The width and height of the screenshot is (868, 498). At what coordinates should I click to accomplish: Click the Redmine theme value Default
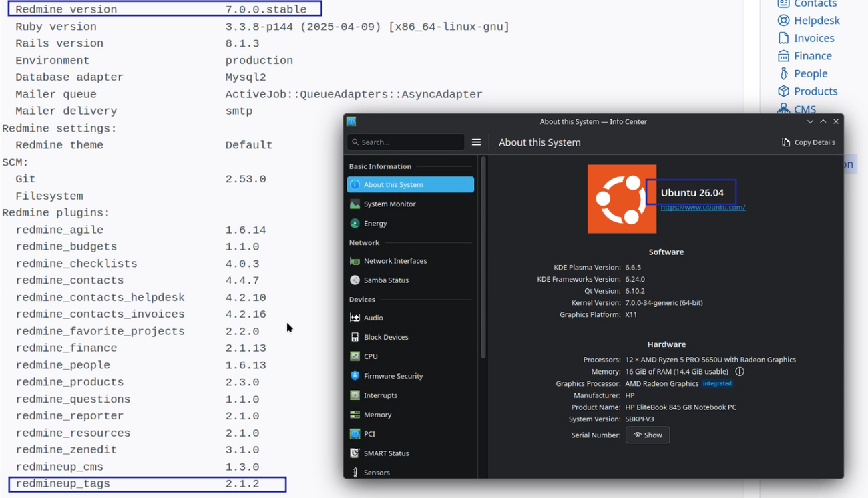[249, 145]
